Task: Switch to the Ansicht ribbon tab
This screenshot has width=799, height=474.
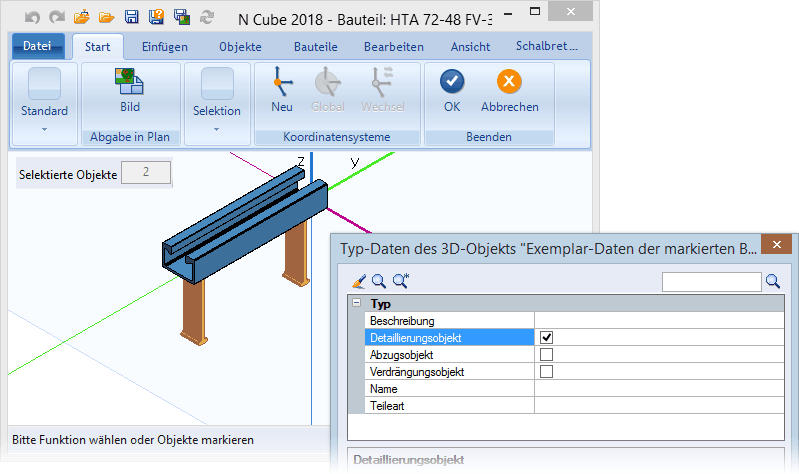Action: [x=470, y=47]
